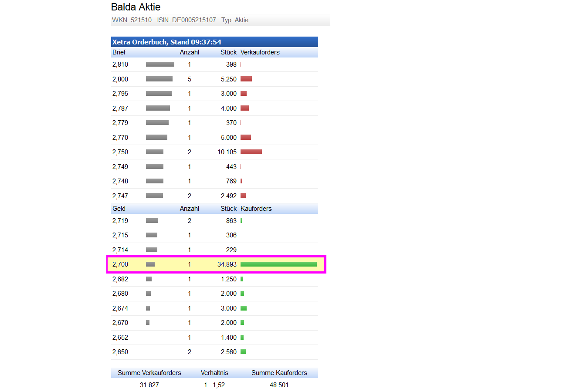Click the 863 Stück value

pos(231,221)
